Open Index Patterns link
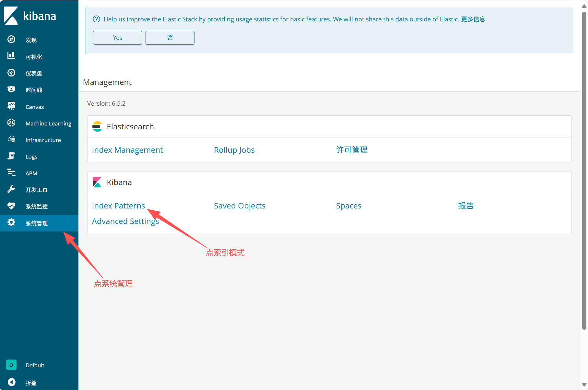The width and height of the screenshot is (588, 390). [118, 206]
